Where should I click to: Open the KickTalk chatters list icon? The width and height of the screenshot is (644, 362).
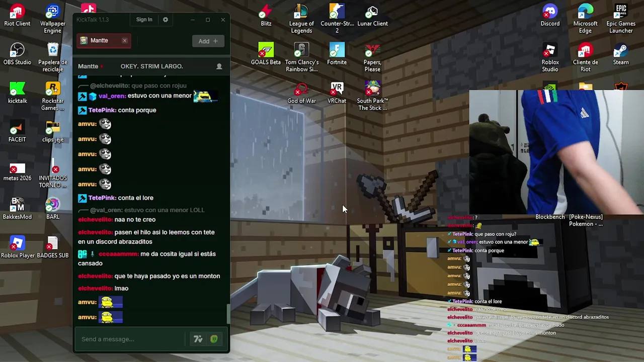tap(219, 66)
